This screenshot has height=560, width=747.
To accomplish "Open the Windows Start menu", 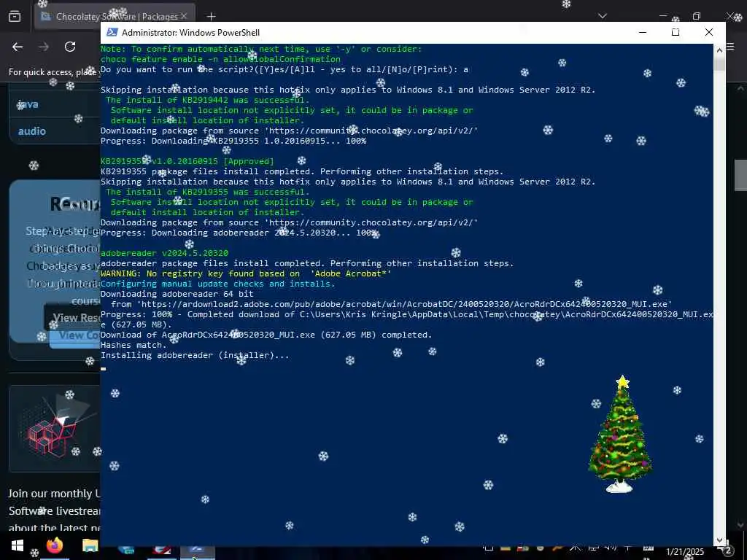I will 18,545.
